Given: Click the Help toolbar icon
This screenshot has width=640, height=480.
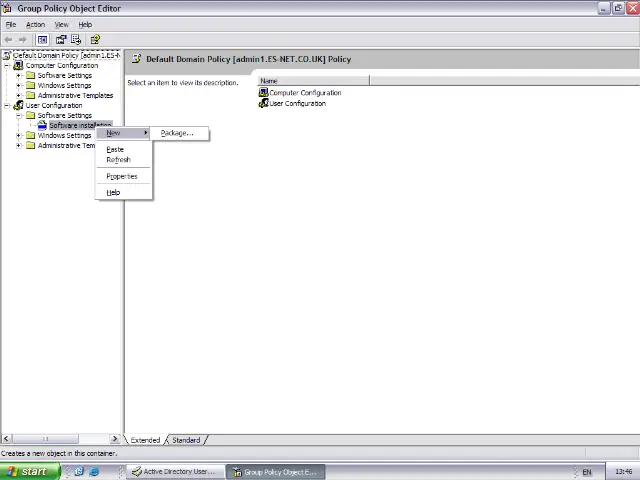Looking at the screenshot, I should [x=95, y=40].
